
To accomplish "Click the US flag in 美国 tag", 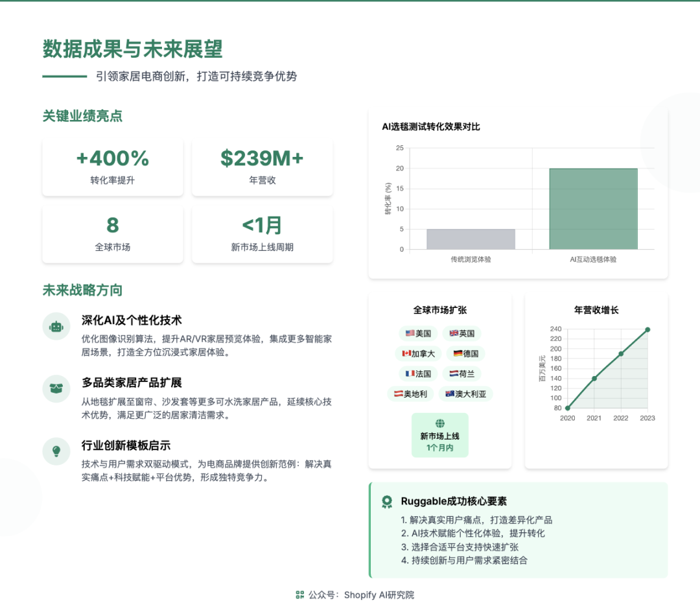I will tap(410, 333).
